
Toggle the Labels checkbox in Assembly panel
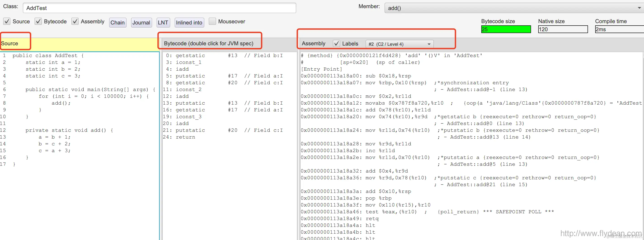click(336, 44)
